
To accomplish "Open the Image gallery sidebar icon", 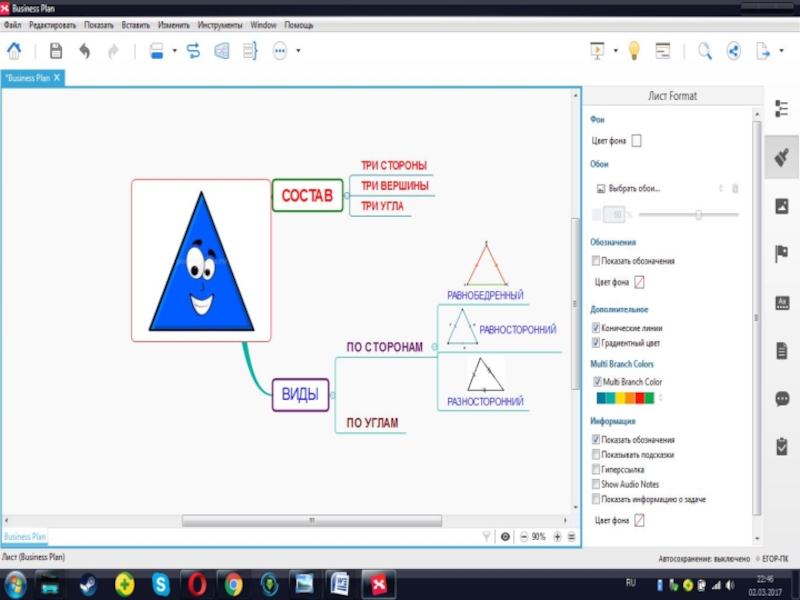I will [x=782, y=206].
